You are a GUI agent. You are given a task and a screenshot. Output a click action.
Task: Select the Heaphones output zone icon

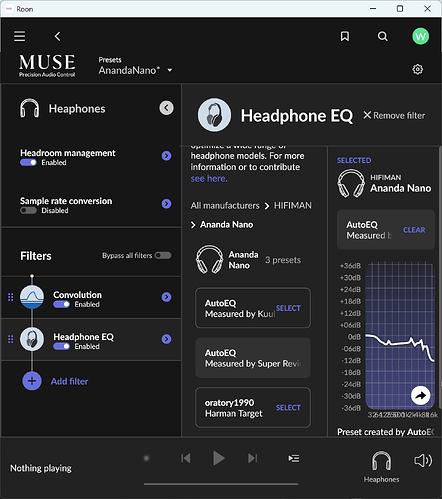pyautogui.click(x=381, y=461)
